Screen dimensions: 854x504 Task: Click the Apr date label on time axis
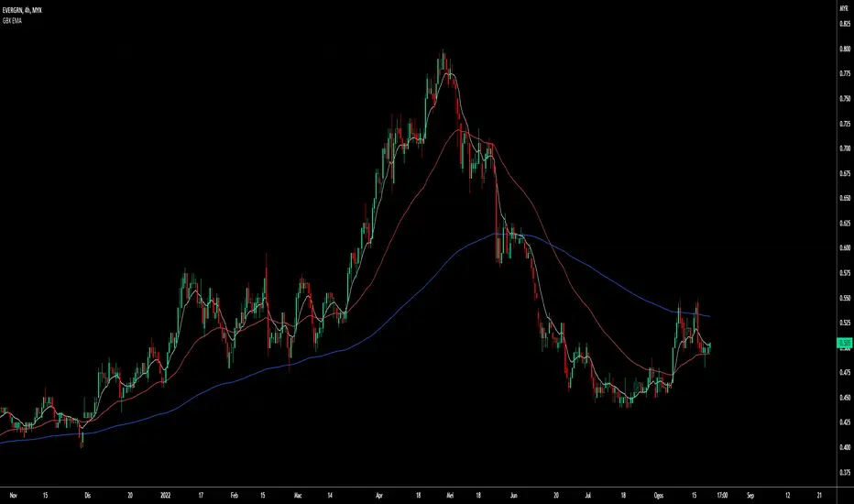pyautogui.click(x=379, y=495)
